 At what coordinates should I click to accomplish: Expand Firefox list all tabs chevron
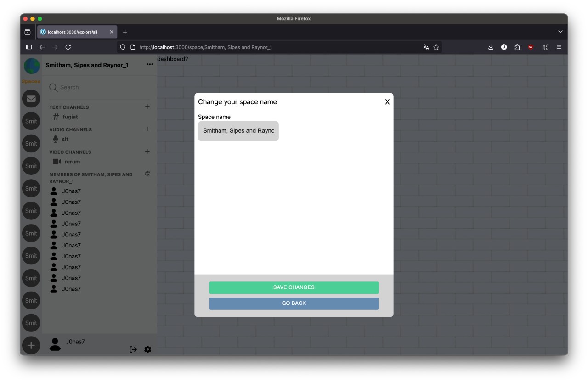click(560, 32)
